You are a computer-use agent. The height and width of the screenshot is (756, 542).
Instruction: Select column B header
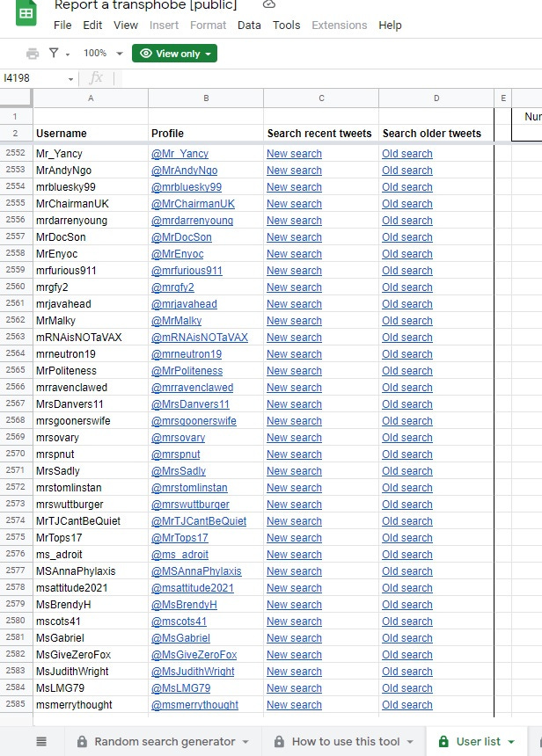[206, 98]
